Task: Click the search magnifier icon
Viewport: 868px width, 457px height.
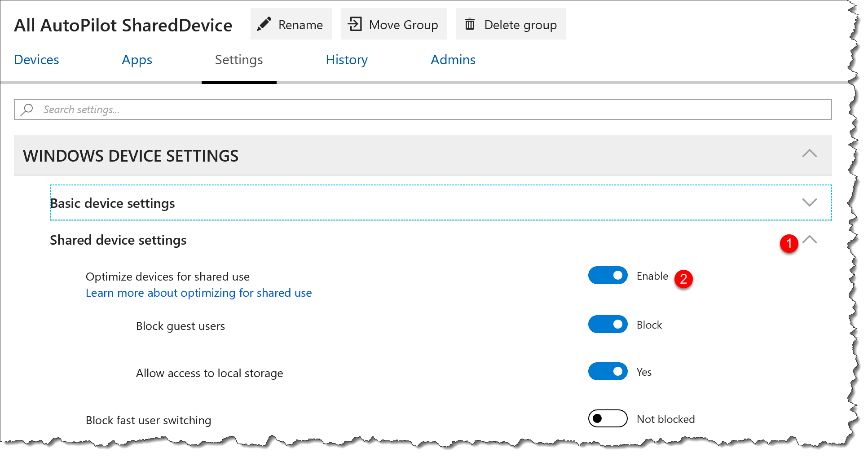Action: (26, 109)
